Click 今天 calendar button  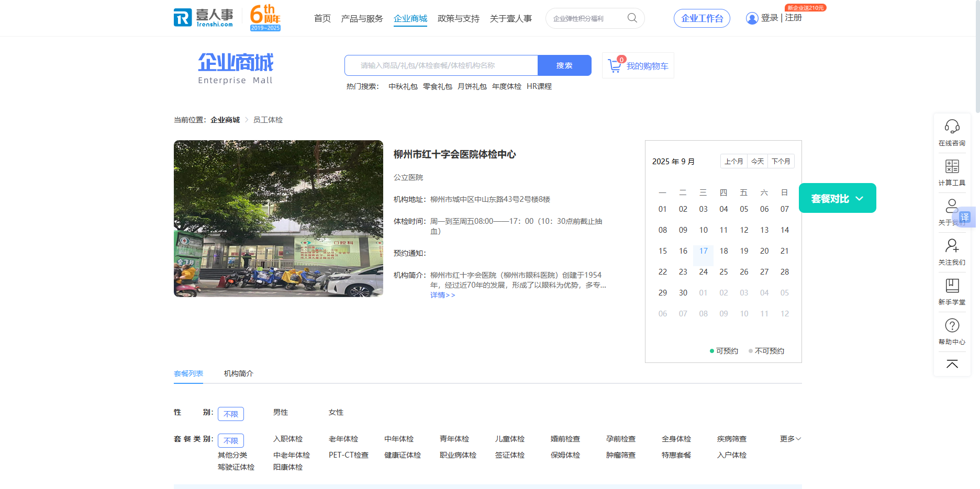coord(758,161)
